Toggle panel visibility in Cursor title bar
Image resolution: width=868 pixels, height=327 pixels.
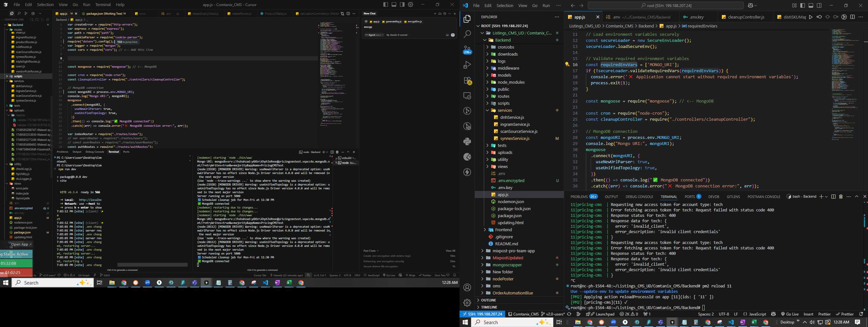[x=394, y=4]
